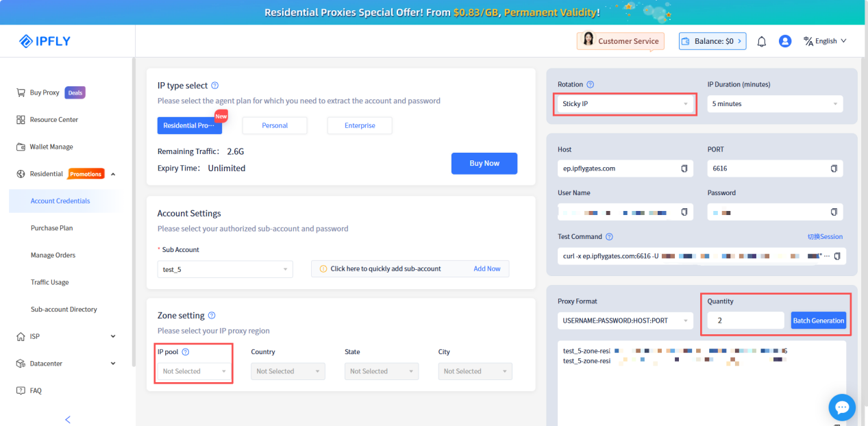Copy the Host address value
Image resolution: width=868 pixels, height=426 pixels.
pos(684,168)
